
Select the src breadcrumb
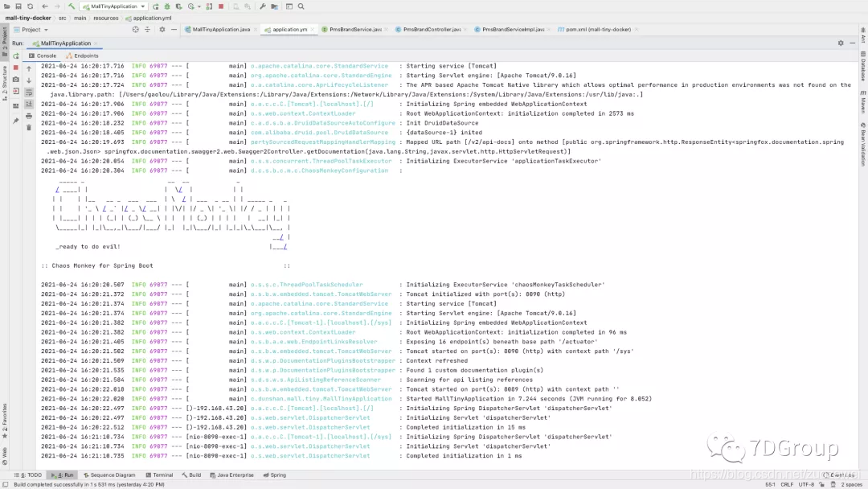63,18
